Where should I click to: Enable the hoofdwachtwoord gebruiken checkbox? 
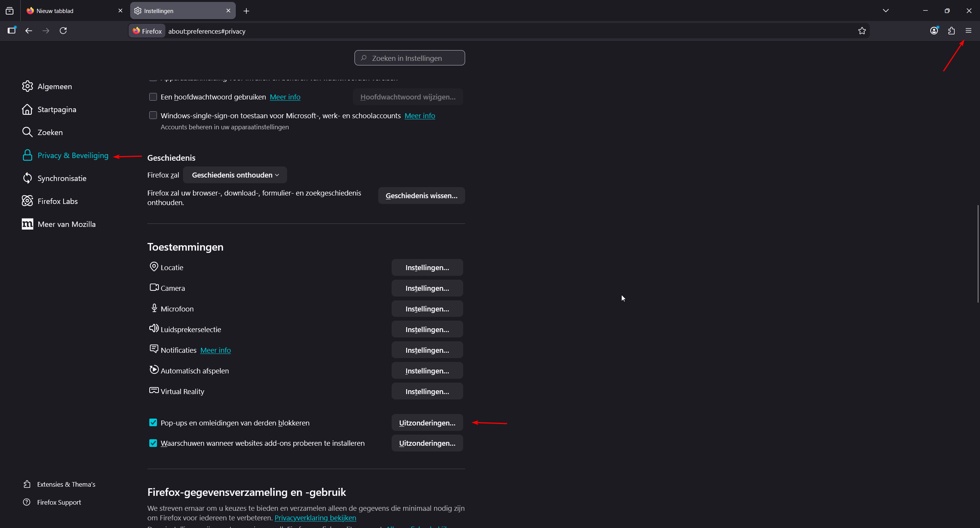(153, 97)
